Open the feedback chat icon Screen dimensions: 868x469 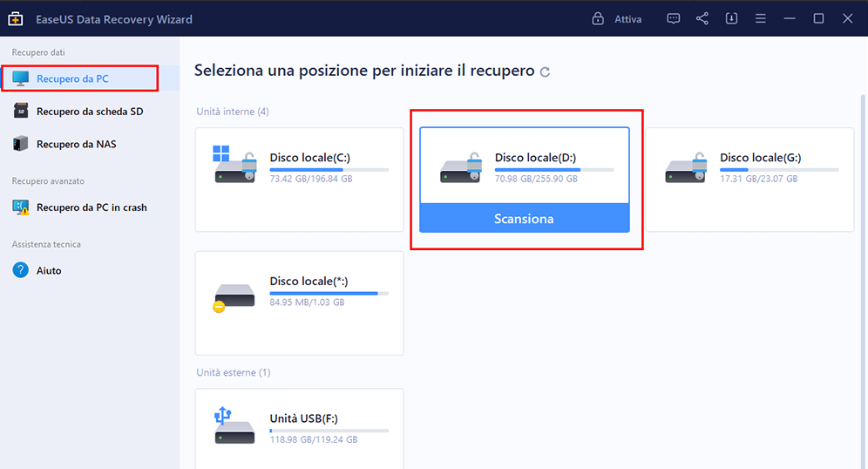[673, 18]
